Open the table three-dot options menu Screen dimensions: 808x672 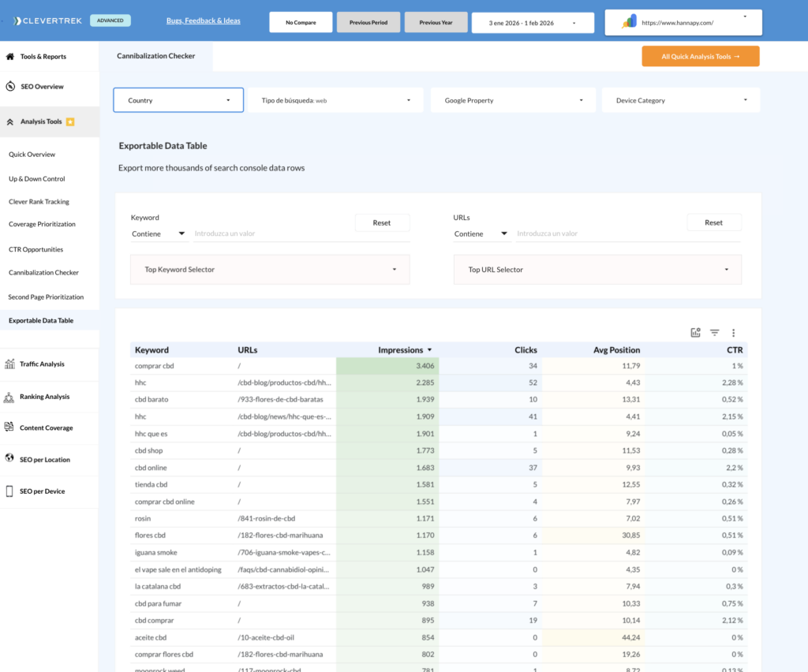(x=733, y=333)
